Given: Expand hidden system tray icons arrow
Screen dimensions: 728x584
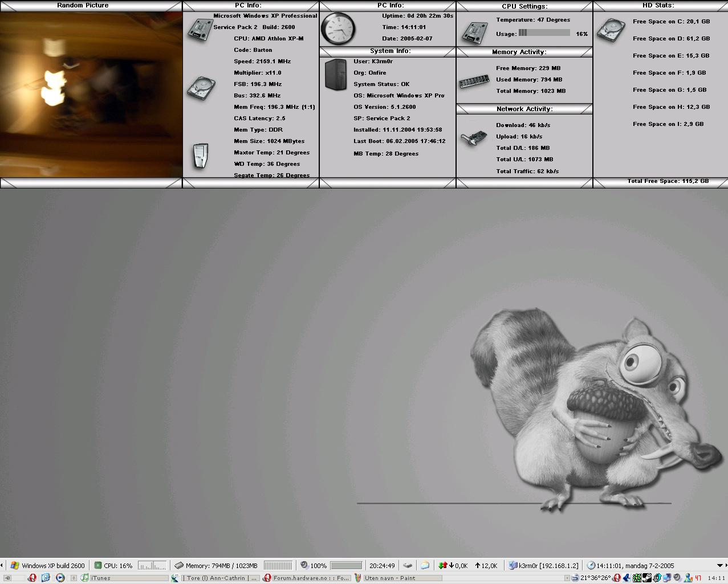Looking at the screenshot, I should click(567, 578).
